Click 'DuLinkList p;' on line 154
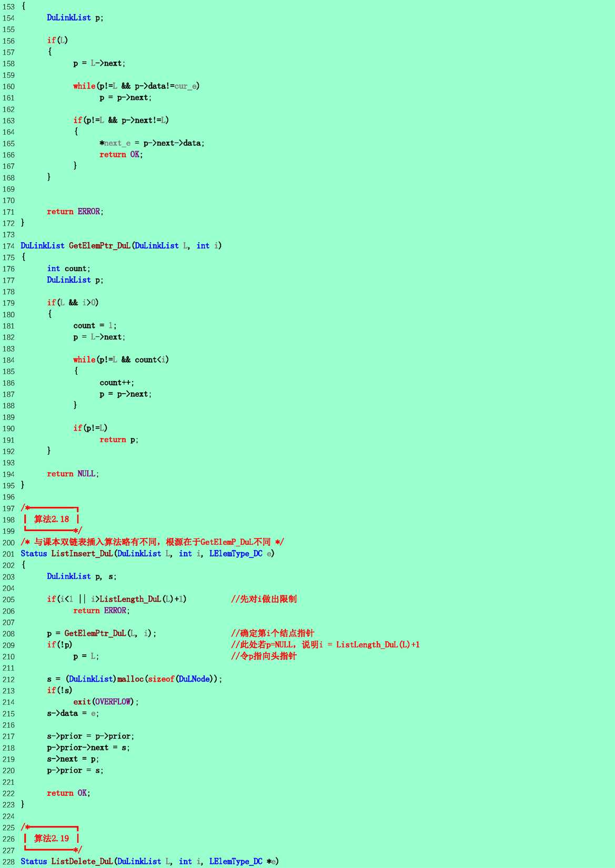The height and width of the screenshot is (868, 615). (75, 18)
